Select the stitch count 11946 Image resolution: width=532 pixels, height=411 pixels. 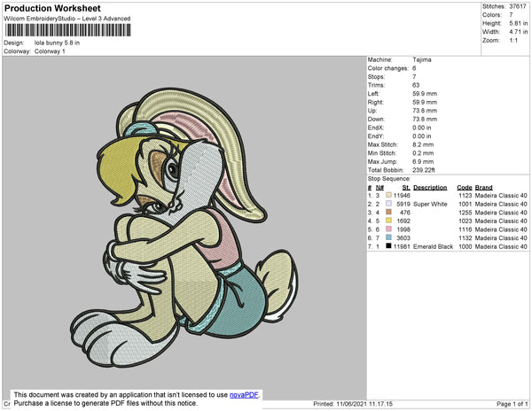[402, 196]
